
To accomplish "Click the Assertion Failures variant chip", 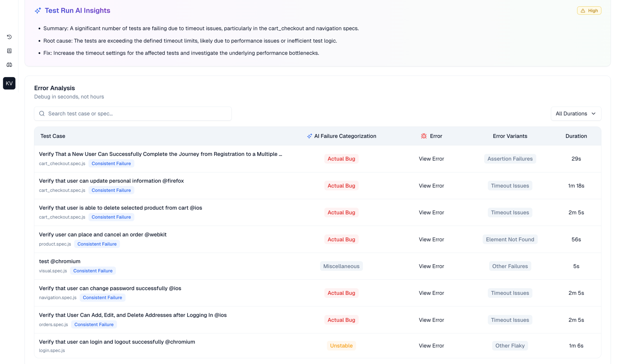I will click(510, 159).
